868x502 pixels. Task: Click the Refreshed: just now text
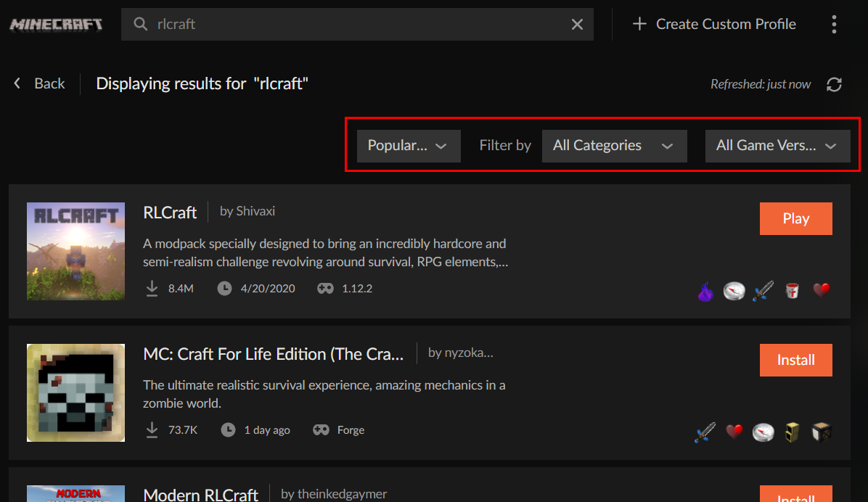click(x=761, y=84)
